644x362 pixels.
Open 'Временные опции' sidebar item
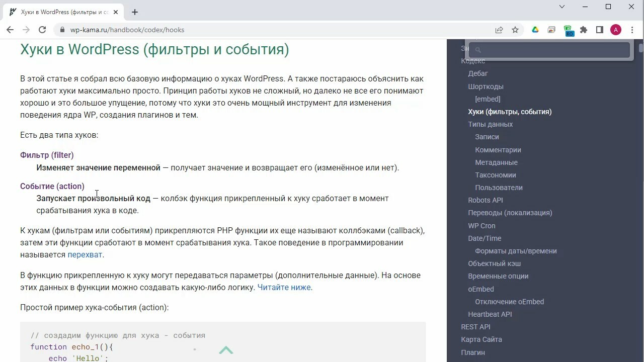[x=498, y=276]
